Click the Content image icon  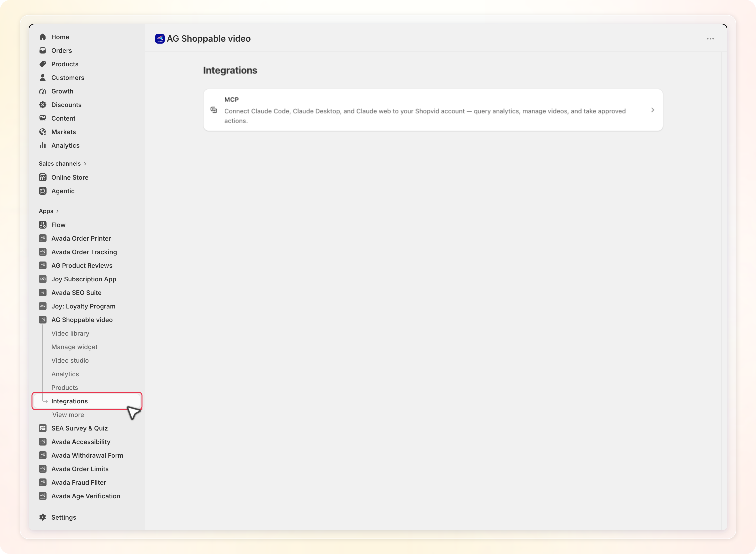tap(43, 118)
